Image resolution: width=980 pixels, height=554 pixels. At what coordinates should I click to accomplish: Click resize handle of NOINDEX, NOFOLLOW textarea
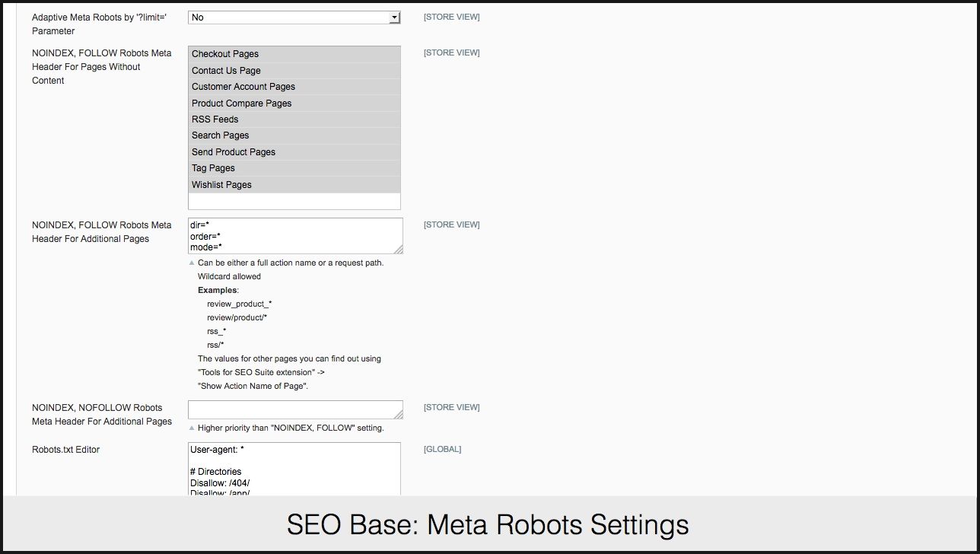pyautogui.click(x=398, y=414)
